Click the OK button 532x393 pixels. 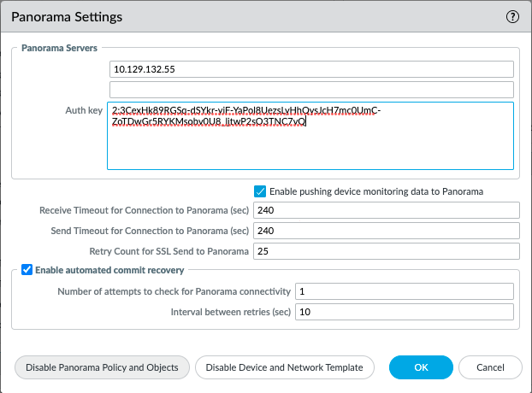(421, 367)
